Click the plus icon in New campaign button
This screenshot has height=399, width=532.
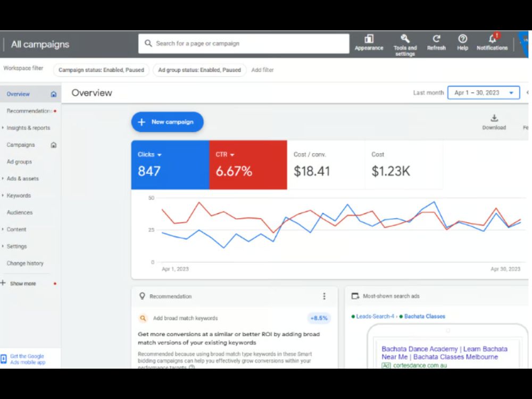click(x=142, y=122)
